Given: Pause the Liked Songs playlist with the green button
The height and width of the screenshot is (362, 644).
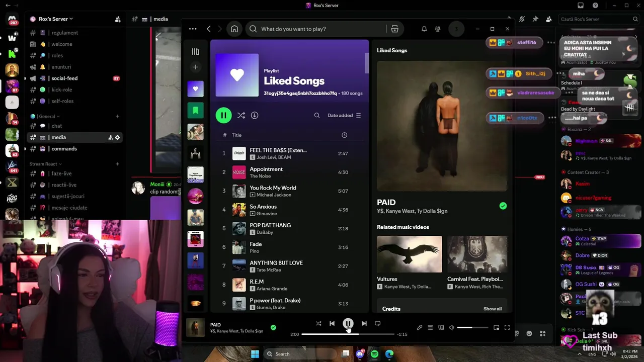Looking at the screenshot, I should point(223,115).
